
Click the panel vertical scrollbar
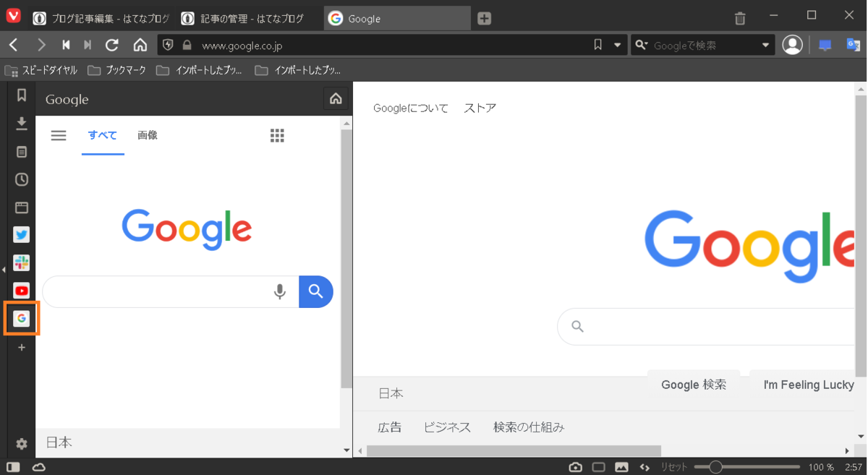tap(346, 259)
